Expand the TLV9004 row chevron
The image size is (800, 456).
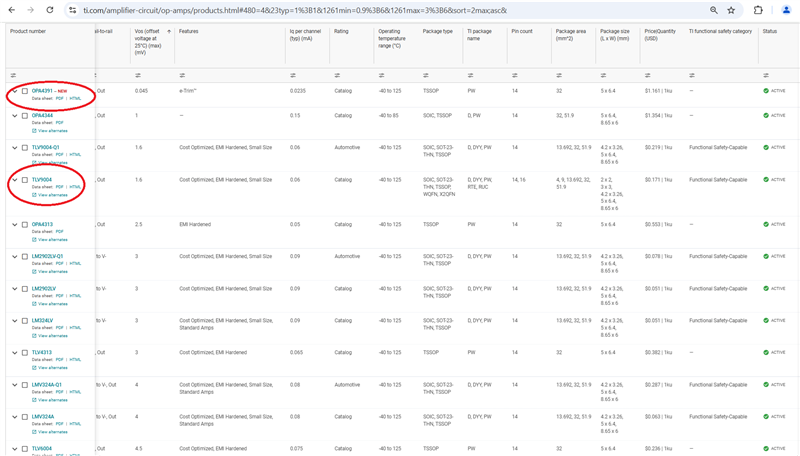tap(15, 180)
